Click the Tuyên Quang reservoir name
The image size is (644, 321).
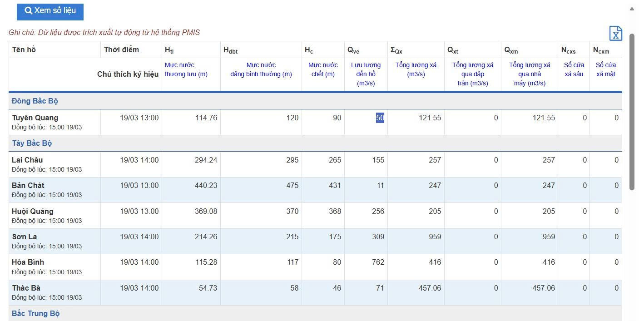click(35, 118)
